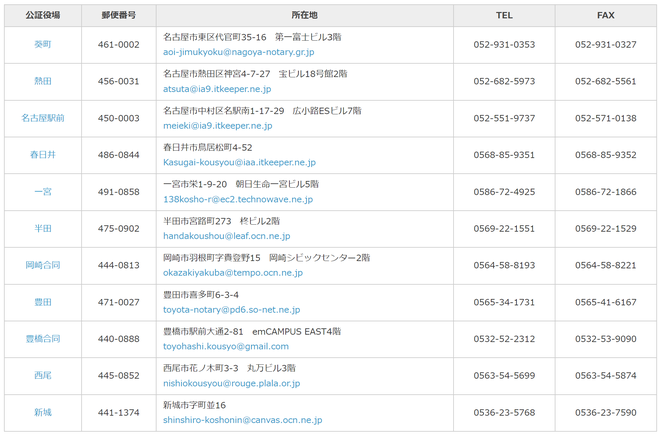The width and height of the screenshot is (660, 436).
Task: Select FAX number 052-682-5561
Action: [x=606, y=81]
